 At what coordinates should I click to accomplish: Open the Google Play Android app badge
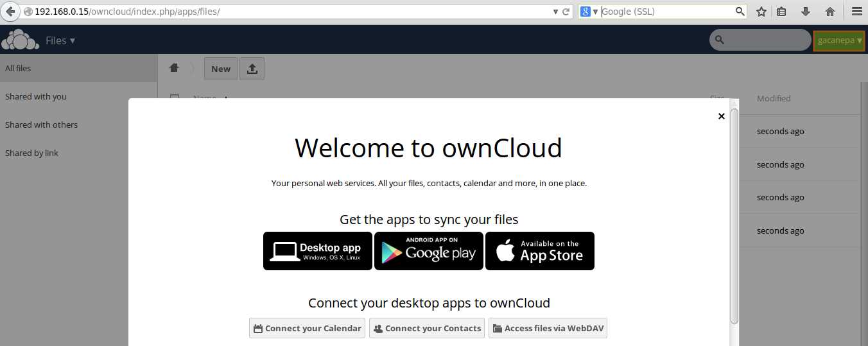(429, 251)
